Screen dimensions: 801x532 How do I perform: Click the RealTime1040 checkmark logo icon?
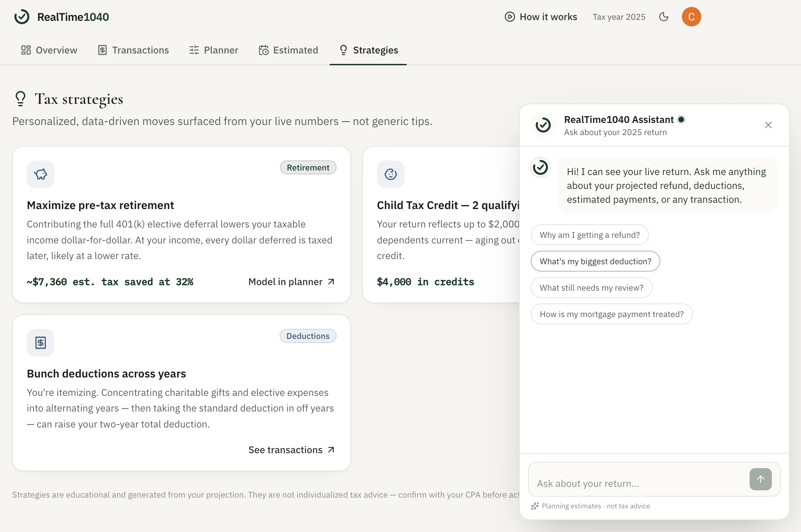pyautogui.click(x=22, y=17)
